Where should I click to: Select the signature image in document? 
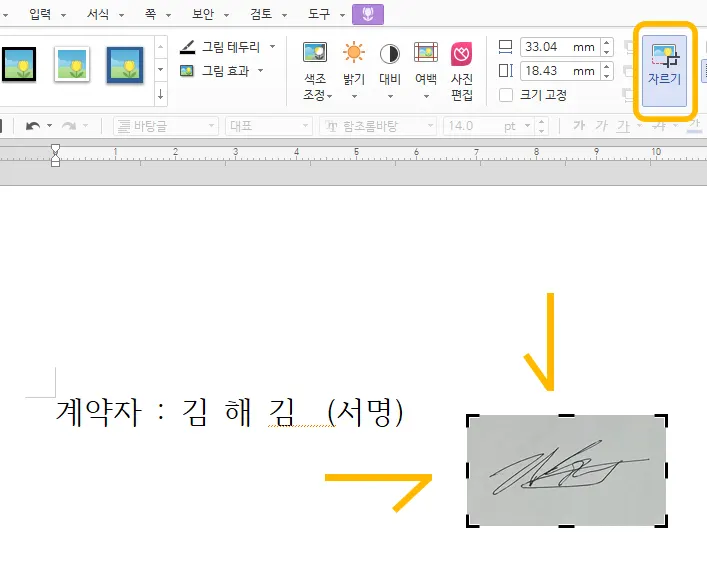tap(567, 470)
